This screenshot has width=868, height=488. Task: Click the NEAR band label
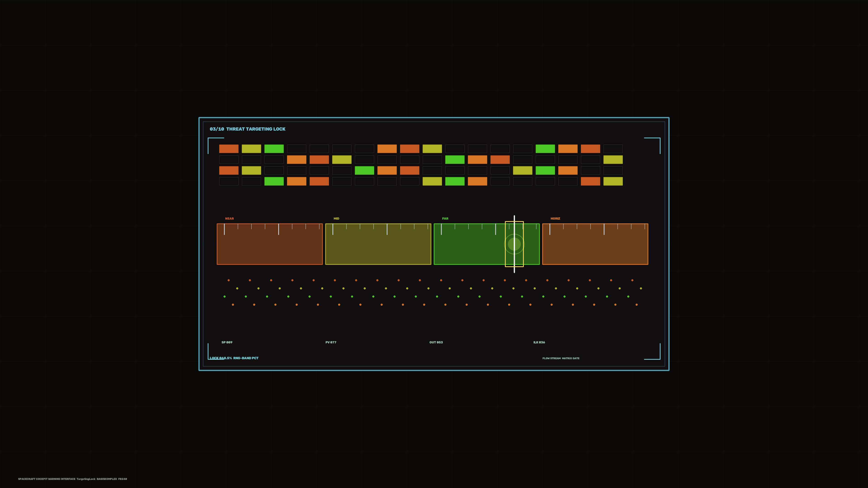point(229,218)
